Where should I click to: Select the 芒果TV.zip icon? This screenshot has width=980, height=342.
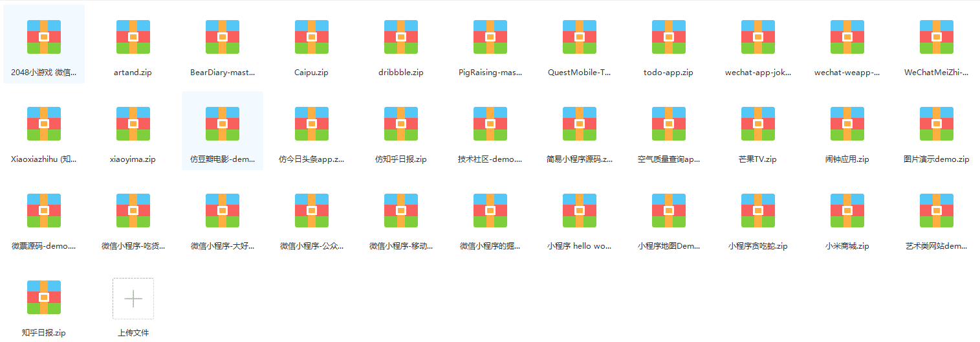(x=758, y=123)
